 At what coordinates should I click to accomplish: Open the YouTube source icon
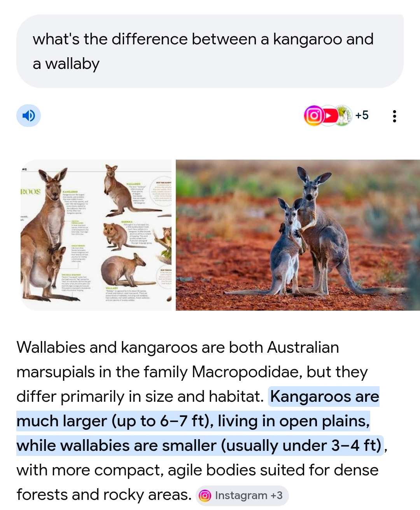[x=329, y=116]
